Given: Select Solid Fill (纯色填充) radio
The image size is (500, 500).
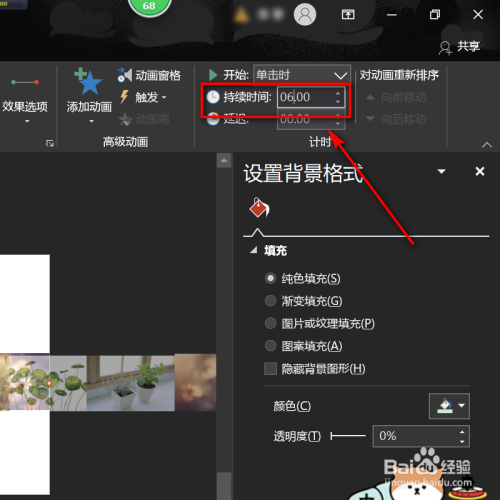Looking at the screenshot, I should click(270, 278).
